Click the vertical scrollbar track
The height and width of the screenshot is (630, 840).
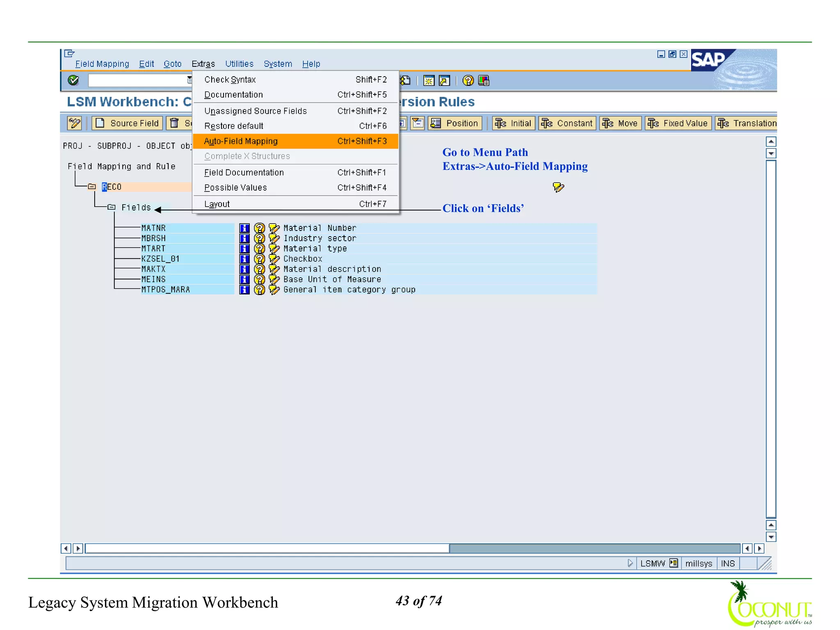[771, 339]
